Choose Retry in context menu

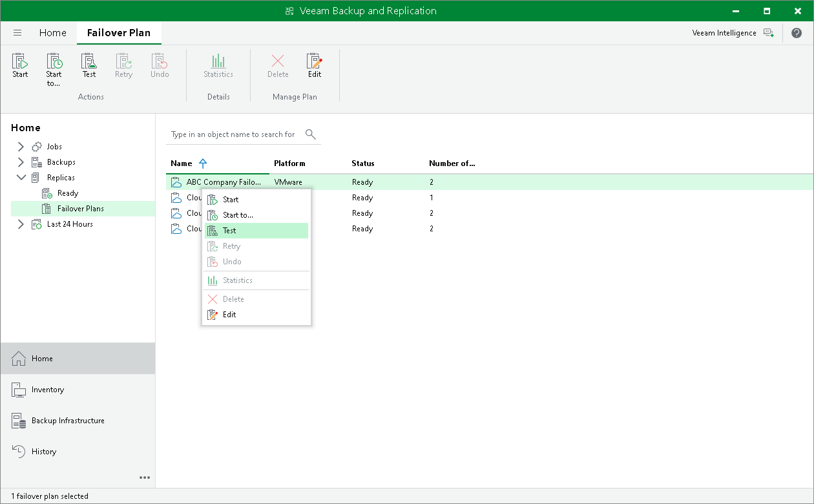[x=256, y=246]
